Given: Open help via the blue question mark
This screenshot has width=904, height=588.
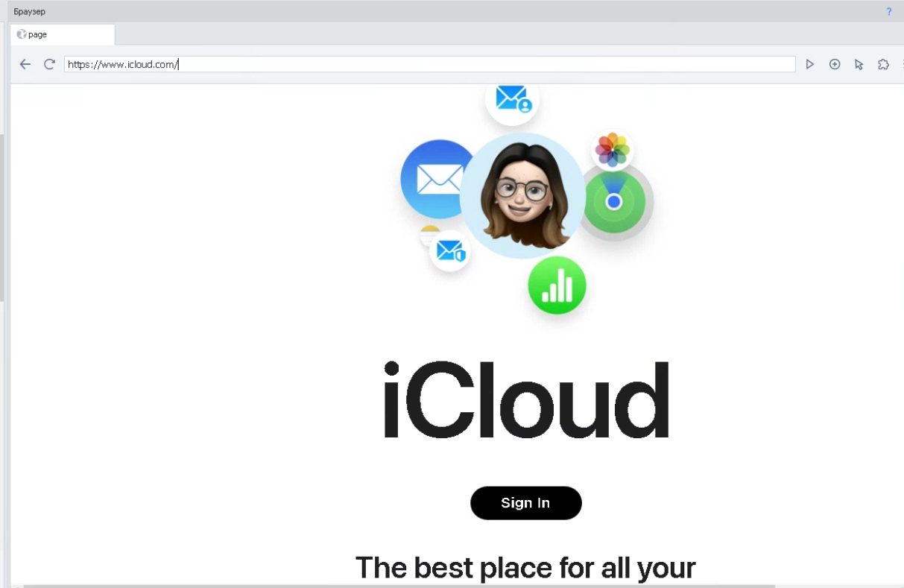Looking at the screenshot, I should pyautogui.click(x=888, y=11).
